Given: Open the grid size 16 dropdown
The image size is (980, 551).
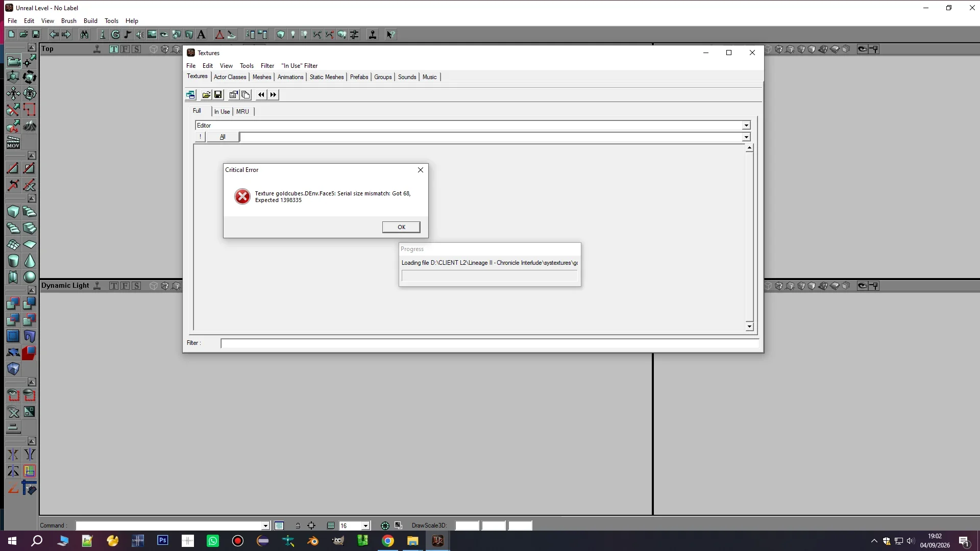Looking at the screenshot, I should point(365,526).
